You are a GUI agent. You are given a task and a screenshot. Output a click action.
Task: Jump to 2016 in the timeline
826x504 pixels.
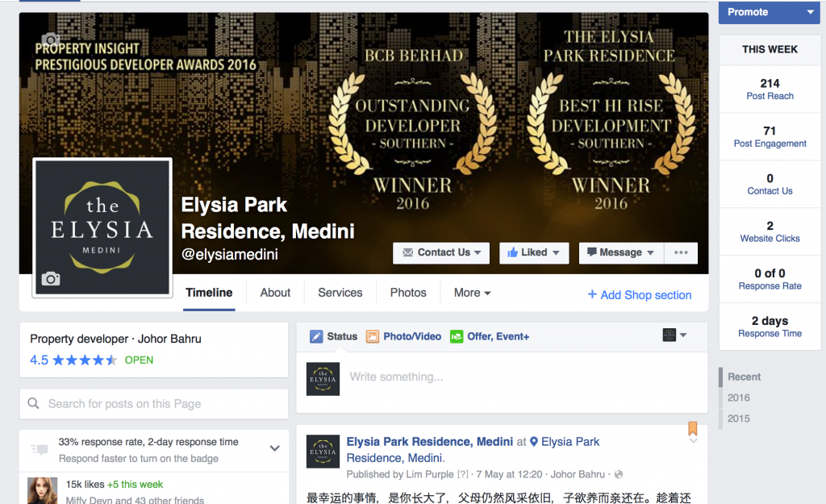coord(739,398)
